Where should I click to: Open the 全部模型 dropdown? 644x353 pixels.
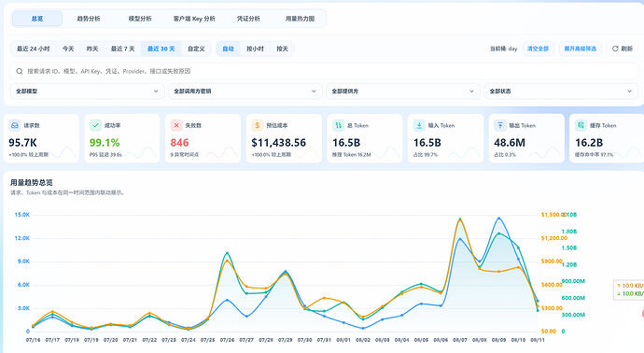[87, 92]
